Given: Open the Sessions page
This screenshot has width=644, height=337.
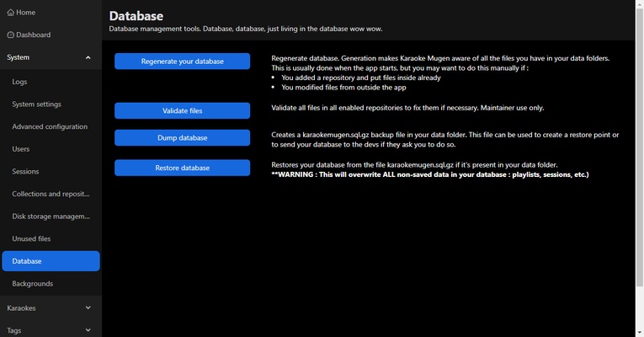Looking at the screenshot, I should (51, 171).
